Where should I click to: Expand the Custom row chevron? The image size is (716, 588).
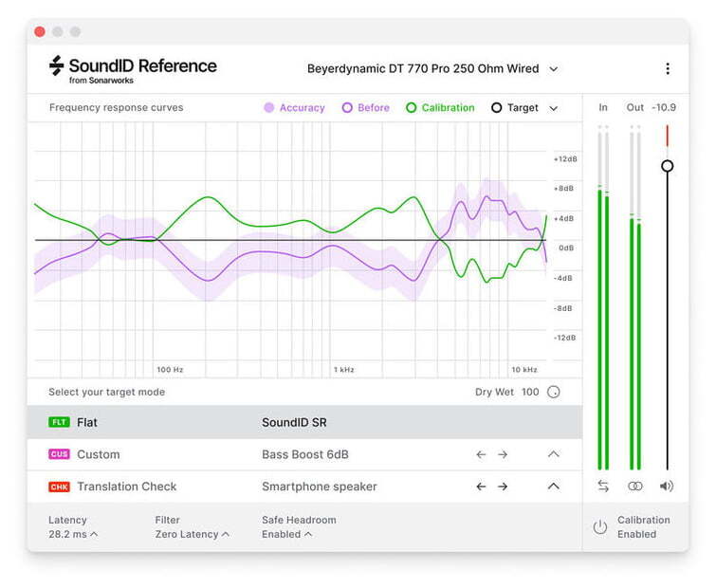(554, 454)
